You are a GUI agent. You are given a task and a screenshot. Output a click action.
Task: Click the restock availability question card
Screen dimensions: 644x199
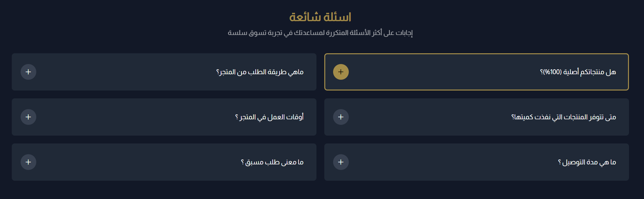coord(475,117)
